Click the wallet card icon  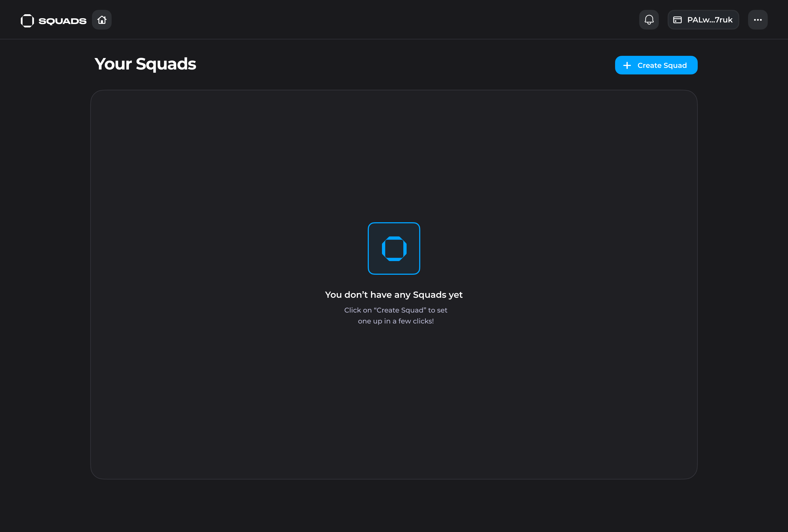point(677,20)
